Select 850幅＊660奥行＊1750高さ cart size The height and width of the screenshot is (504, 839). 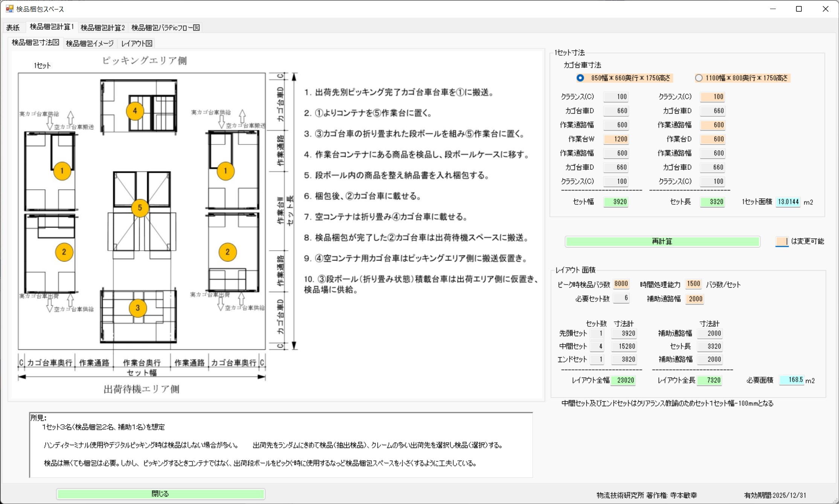580,78
